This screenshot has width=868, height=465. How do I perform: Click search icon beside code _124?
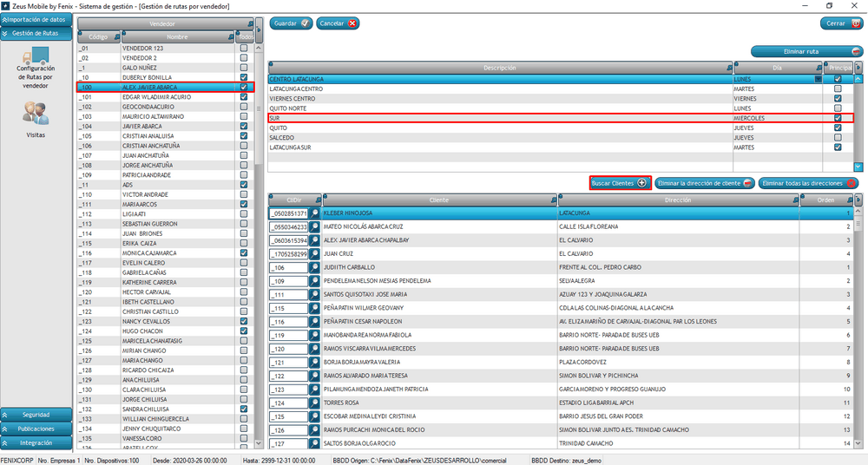pos(314,403)
